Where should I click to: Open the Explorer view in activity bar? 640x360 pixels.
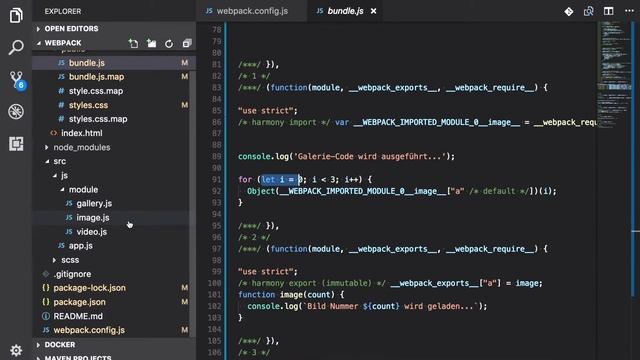[x=16, y=16]
